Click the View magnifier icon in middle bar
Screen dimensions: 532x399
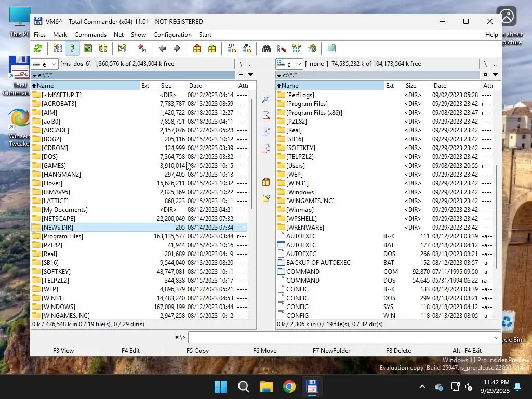266,99
